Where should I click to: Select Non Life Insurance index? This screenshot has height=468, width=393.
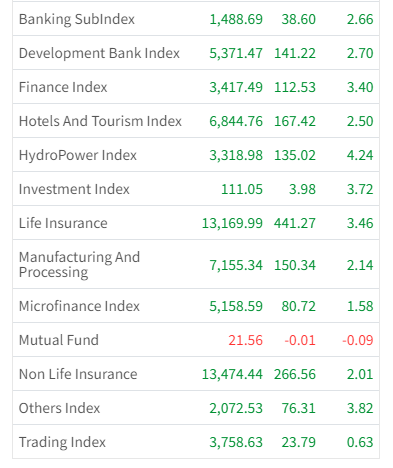[78, 374]
